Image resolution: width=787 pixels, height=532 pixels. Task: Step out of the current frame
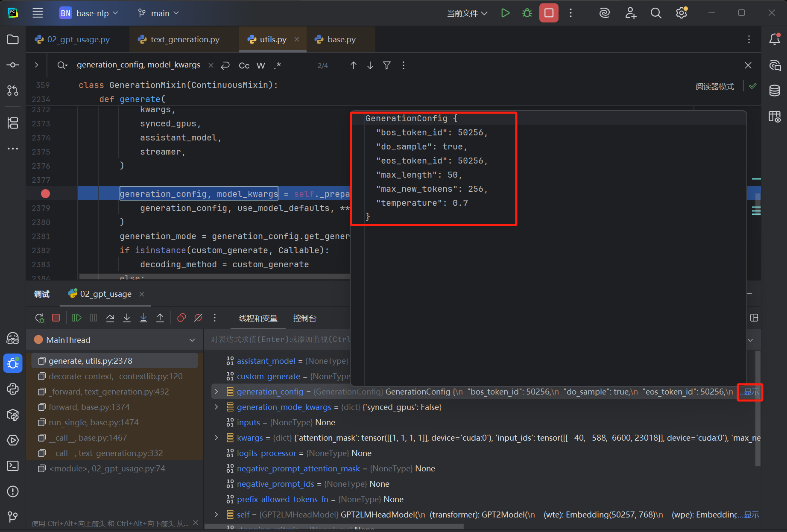[x=160, y=318]
